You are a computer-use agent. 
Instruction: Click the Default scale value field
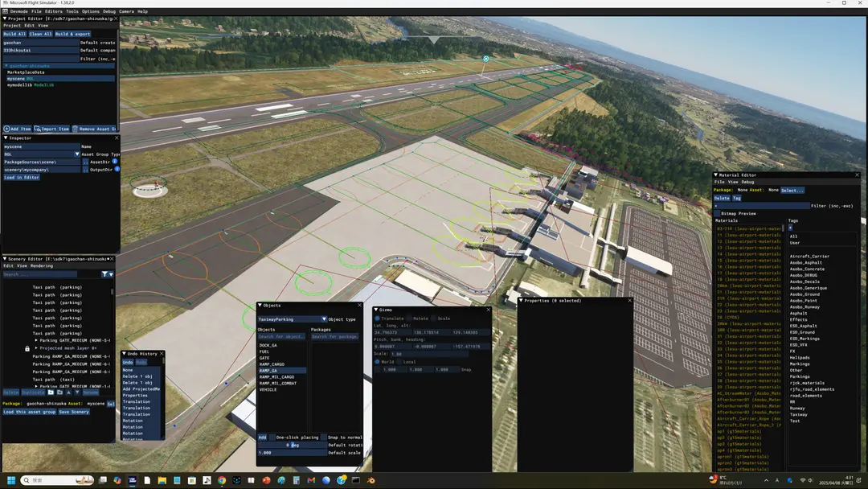pos(292,453)
